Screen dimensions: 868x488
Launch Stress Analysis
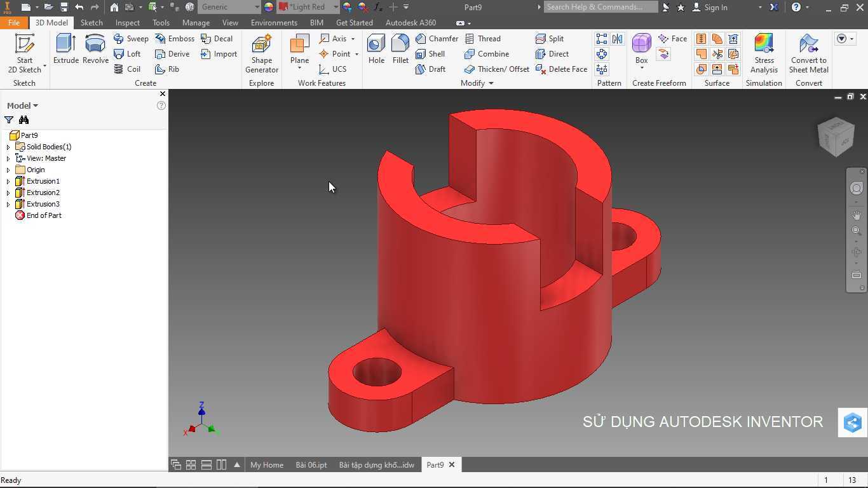[764, 53]
